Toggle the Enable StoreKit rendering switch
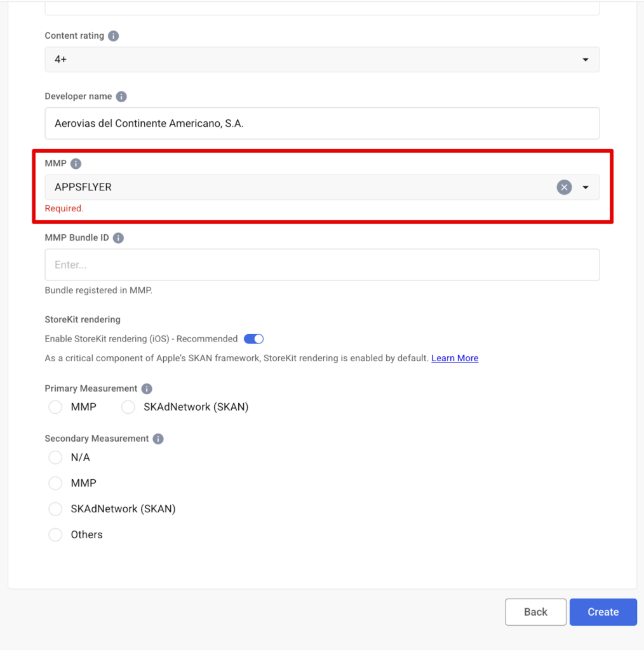This screenshot has height=650, width=644. [x=253, y=339]
